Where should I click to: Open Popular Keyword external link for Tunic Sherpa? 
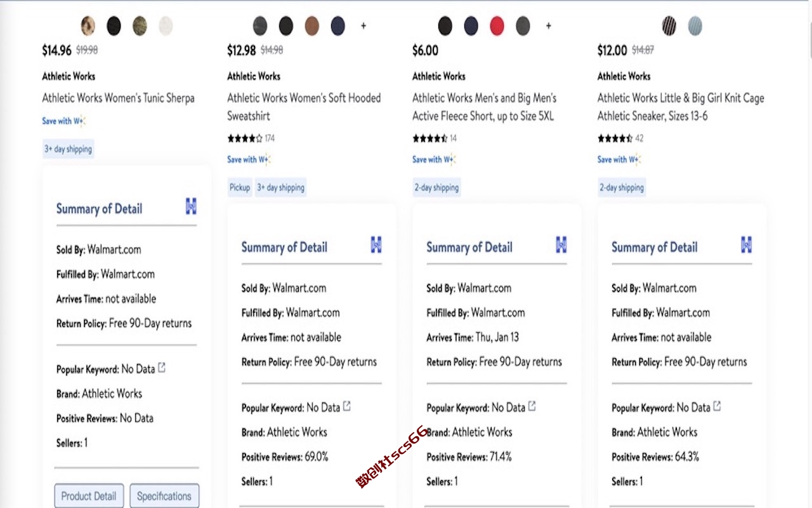click(x=162, y=368)
